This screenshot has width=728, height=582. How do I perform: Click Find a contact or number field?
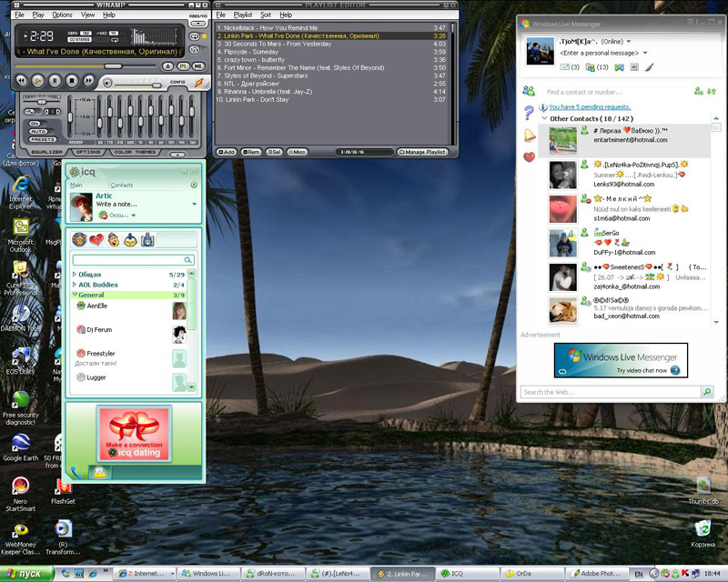618,92
